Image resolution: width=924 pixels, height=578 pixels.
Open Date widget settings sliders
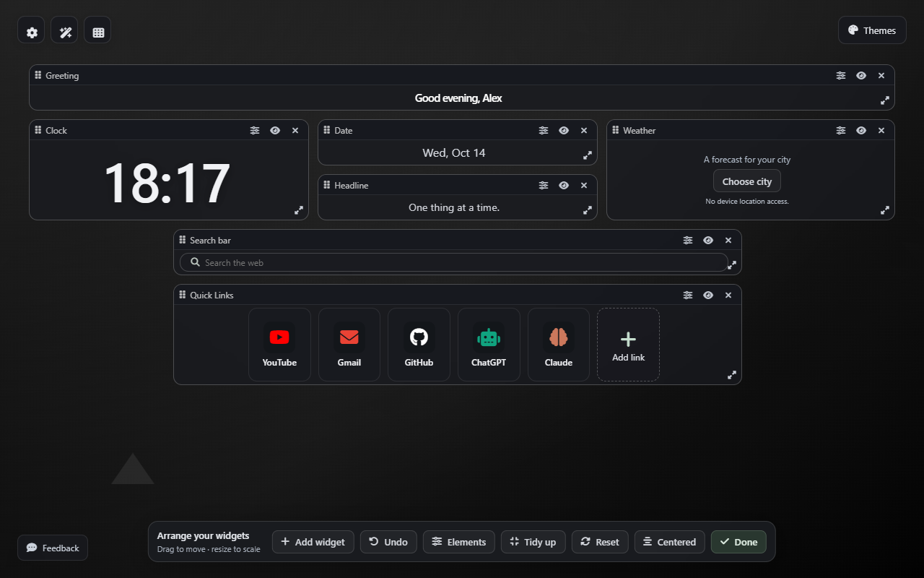click(x=544, y=130)
